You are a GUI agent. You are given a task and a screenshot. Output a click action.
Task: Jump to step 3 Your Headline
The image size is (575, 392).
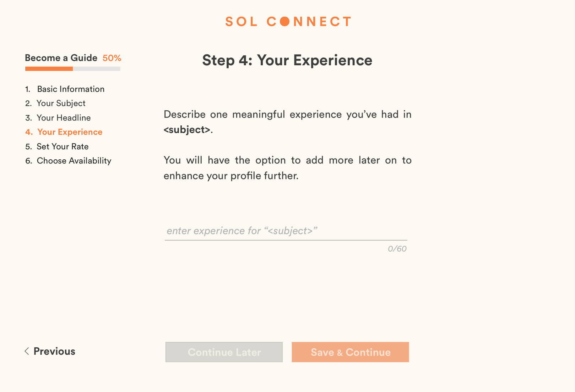click(64, 118)
